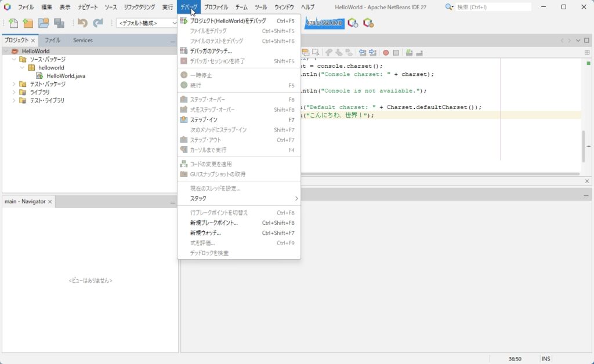Stop debugging with the red Finish Session icon
The width and height of the screenshot is (594, 364).
click(385, 52)
